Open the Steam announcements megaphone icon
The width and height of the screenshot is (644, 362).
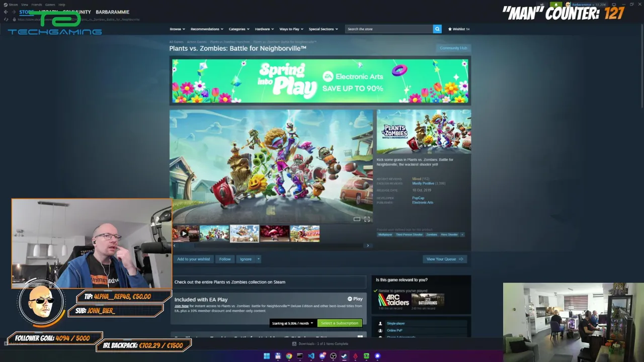(x=542, y=5)
